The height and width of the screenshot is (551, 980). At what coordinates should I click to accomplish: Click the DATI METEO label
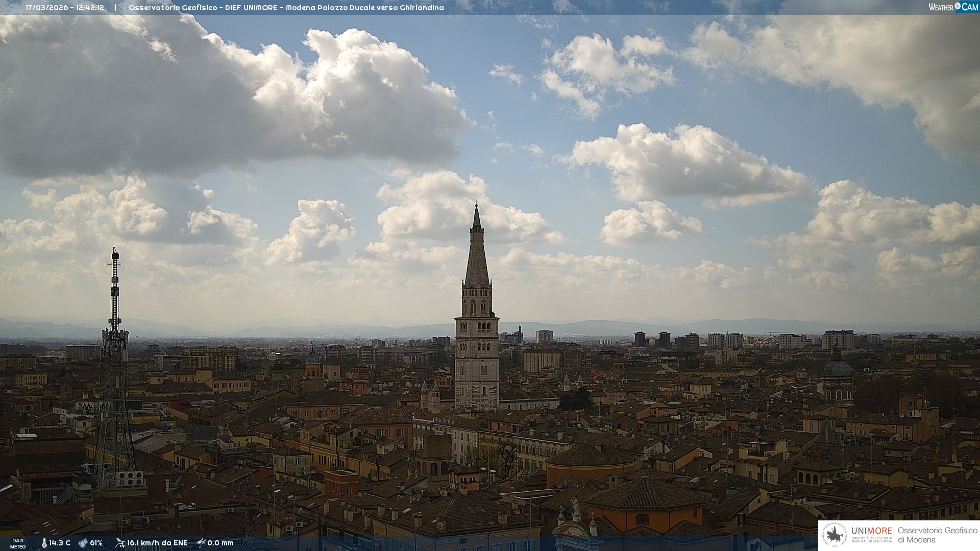pos(18,543)
